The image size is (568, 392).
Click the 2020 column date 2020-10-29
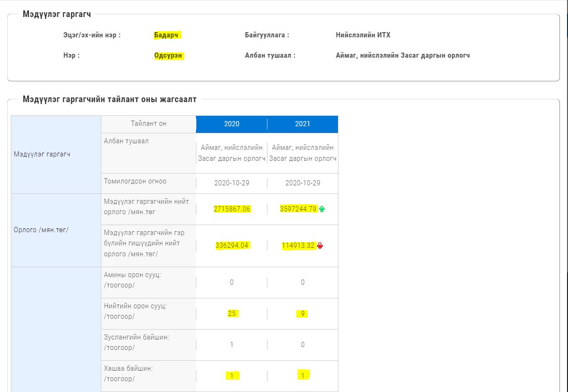(x=231, y=183)
